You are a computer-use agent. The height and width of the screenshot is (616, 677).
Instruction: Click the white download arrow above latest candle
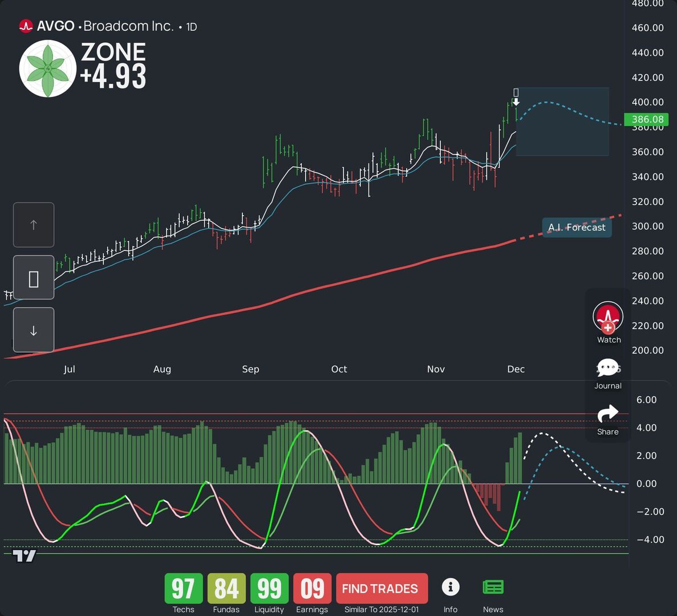[516, 102]
